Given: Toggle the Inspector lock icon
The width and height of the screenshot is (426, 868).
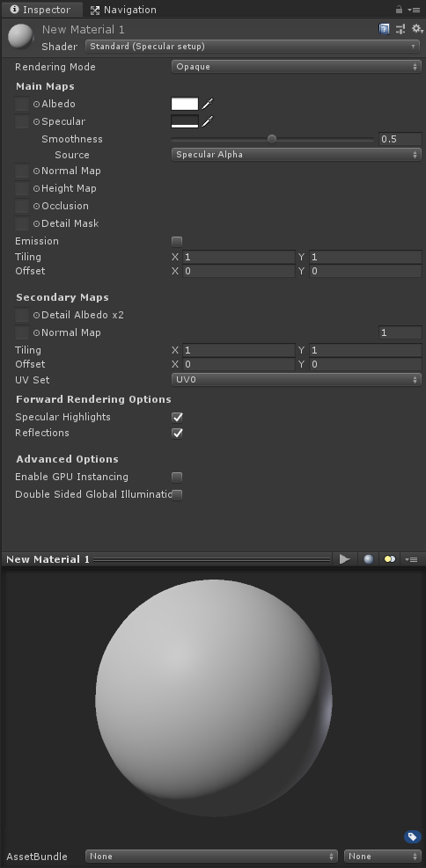Looking at the screenshot, I should 399,10.
